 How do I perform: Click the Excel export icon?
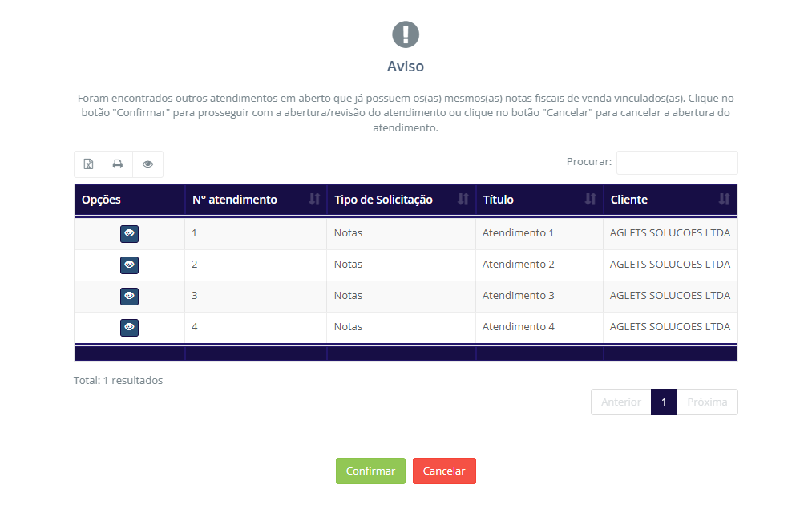click(x=89, y=164)
